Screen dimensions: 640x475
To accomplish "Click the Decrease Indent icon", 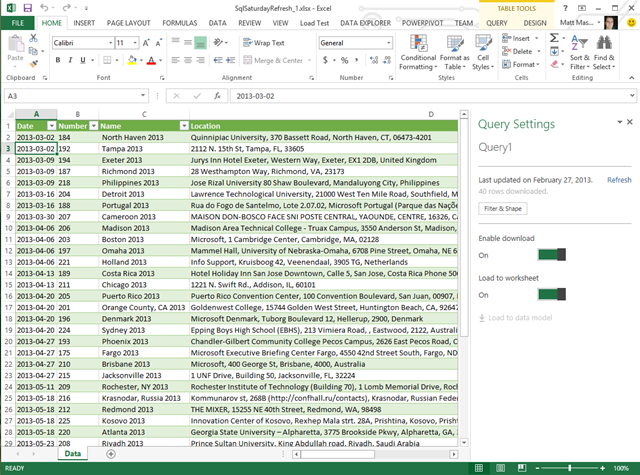I will click(x=218, y=60).
